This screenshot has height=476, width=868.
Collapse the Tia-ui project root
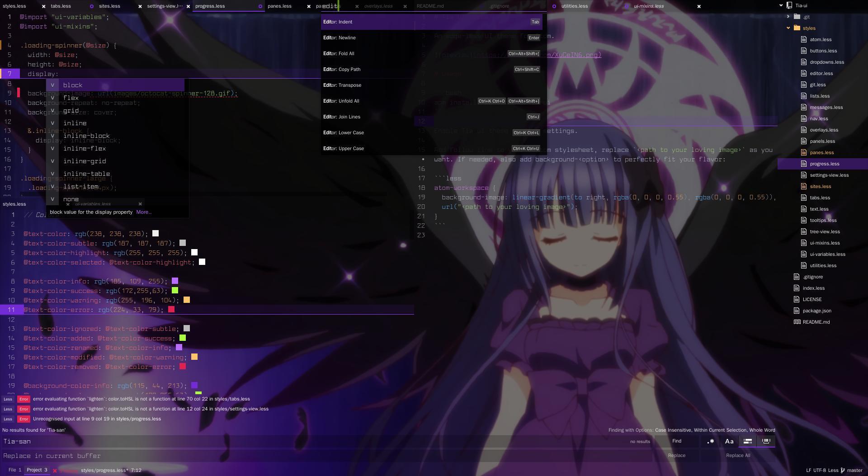781,5
